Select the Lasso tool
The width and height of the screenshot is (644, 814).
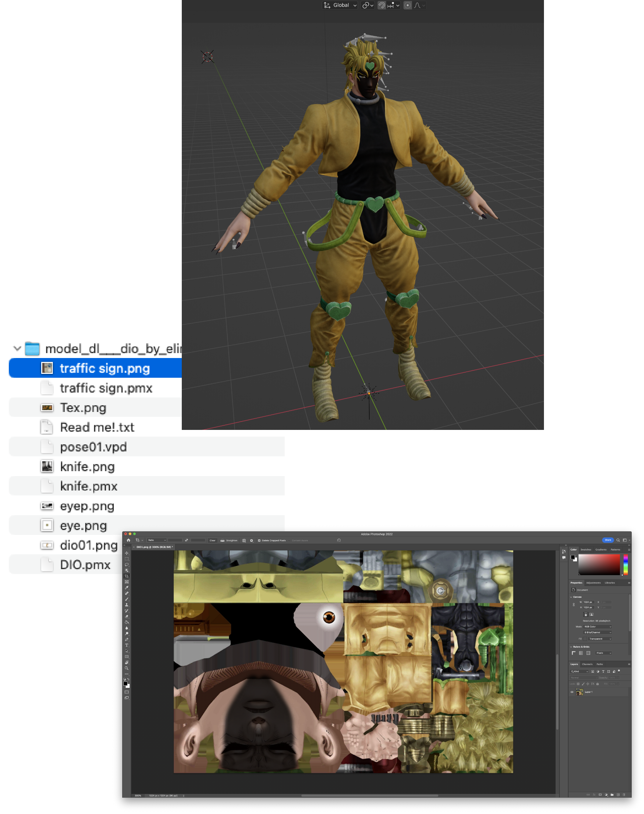tap(127, 565)
